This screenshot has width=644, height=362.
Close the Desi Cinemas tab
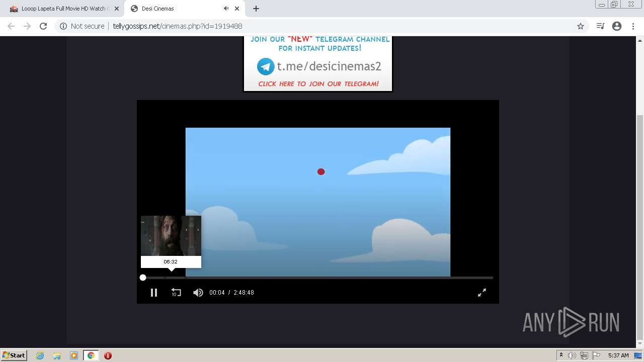237,9
